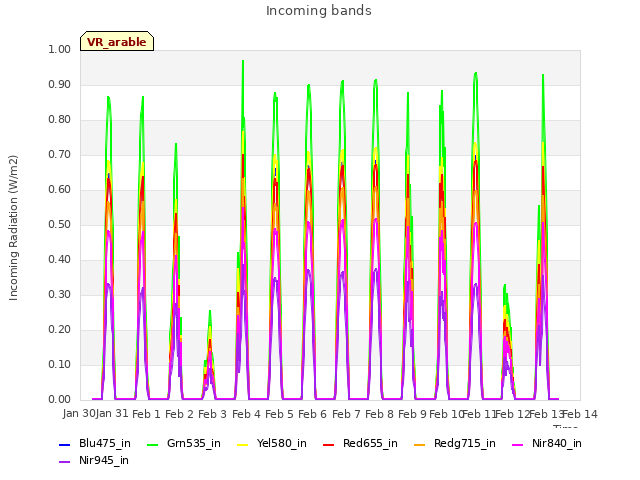Click the Jan 30 x-axis date label
640x480 pixels.
click(x=79, y=413)
